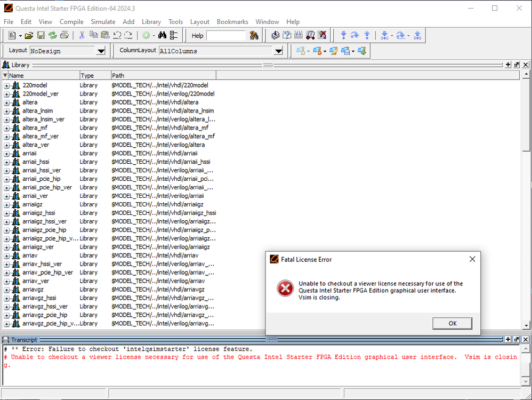Open the Bookmarks menu

[232, 22]
